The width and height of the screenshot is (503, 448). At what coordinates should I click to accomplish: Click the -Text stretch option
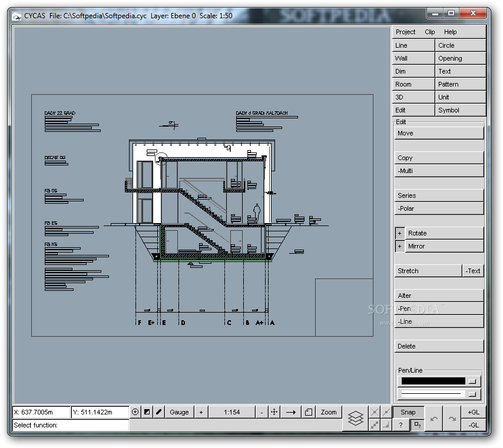473,271
